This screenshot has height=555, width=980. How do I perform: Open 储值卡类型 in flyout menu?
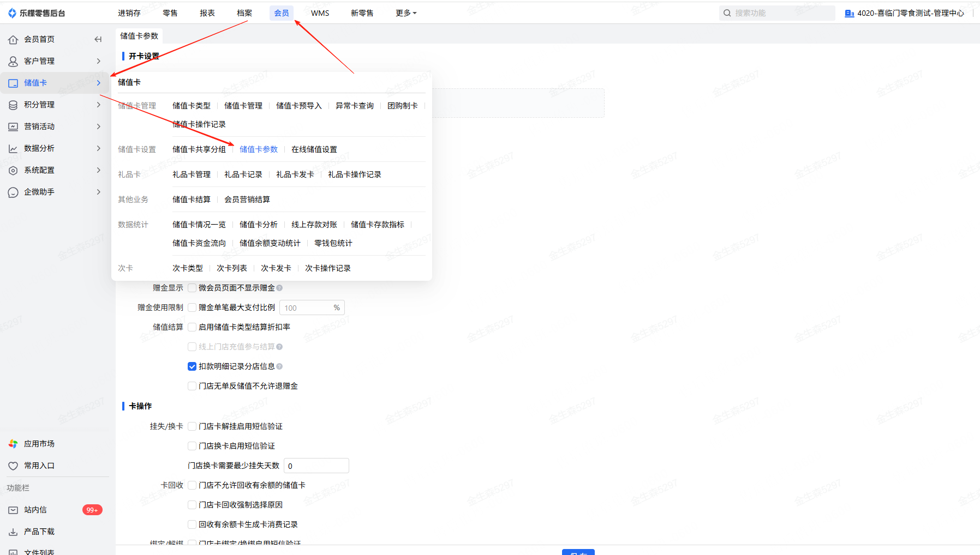pyautogui.click(x=192, y=106)
